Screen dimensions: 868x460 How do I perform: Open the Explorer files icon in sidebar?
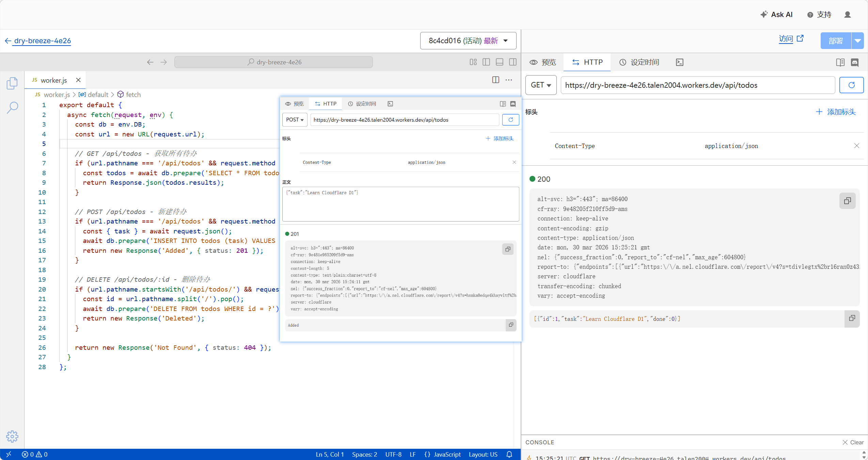click(12, 83)
